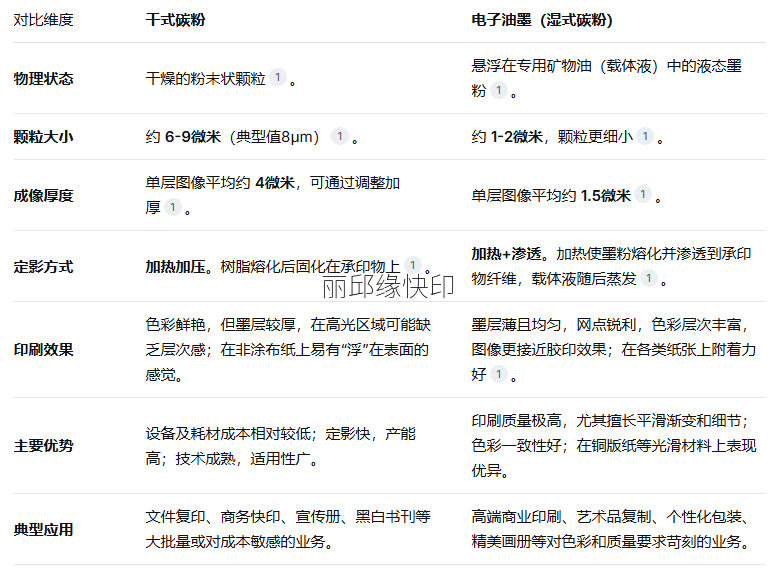The height and width of the screenshot is (573, 773).
Task: Click citation badge after 可通过调整加厚
Action: coord(173,207)
